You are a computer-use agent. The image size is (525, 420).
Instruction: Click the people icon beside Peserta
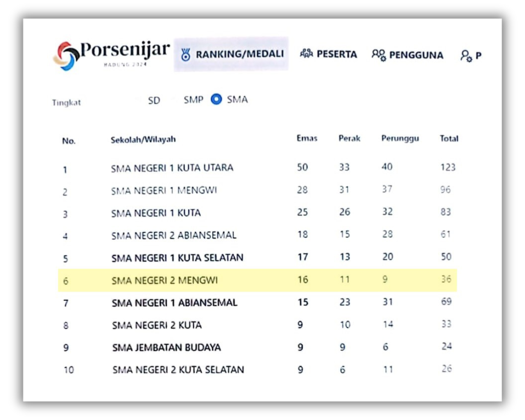click(306, 54)
